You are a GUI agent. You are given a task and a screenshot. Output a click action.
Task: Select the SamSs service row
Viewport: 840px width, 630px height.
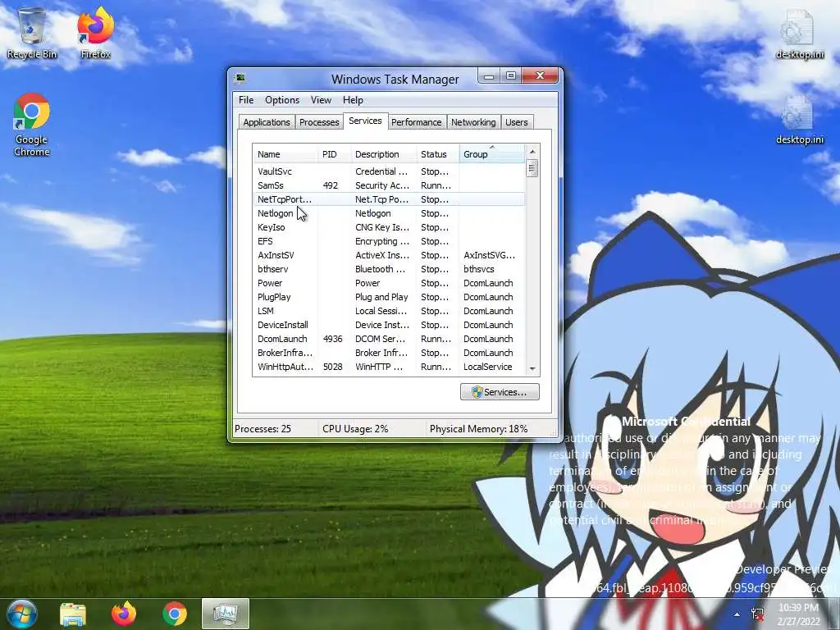click(388, 185)
